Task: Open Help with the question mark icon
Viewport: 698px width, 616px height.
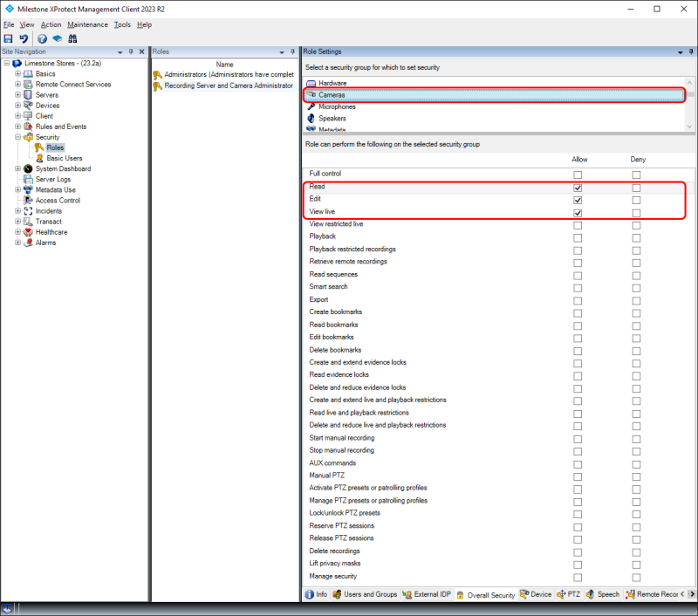Action: (x=41, y=38)
